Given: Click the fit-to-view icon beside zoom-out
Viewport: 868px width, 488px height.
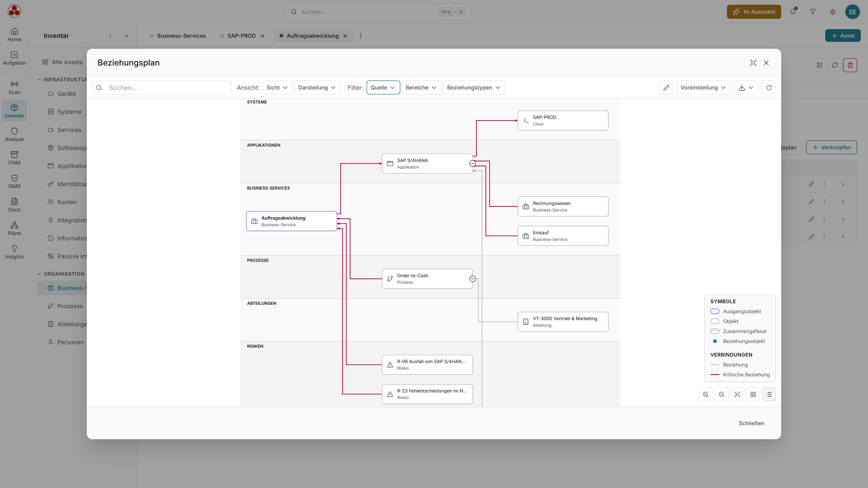Looking at the screenshot, I should pos(737,394).
